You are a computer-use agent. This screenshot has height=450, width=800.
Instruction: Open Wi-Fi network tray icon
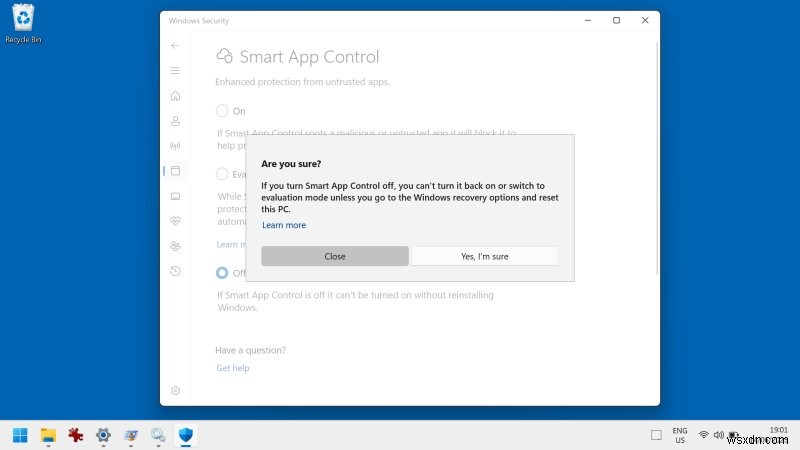[704, 435]
